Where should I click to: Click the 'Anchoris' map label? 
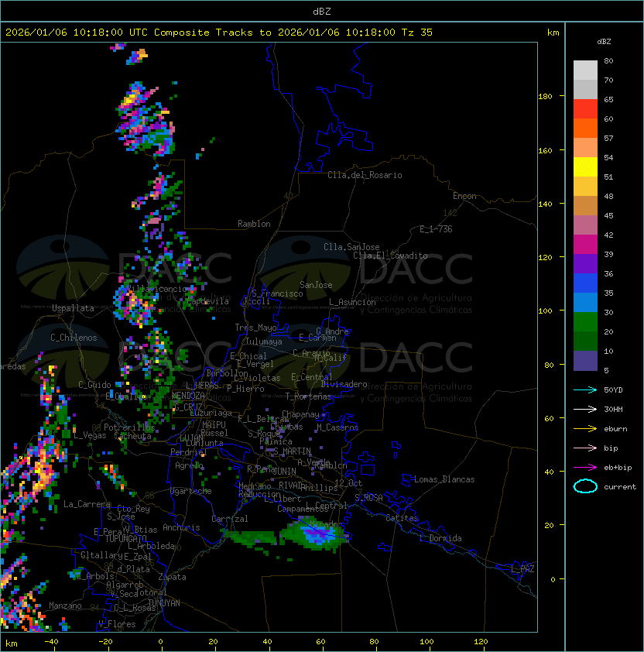[x=181, y=527]
